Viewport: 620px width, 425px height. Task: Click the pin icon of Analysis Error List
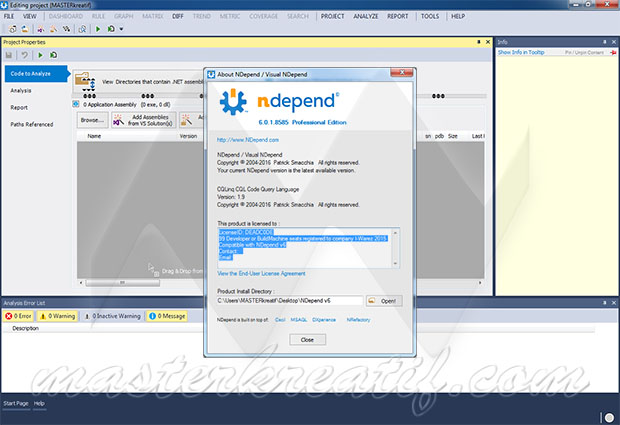pyautogui.click(x=605, y=303)
